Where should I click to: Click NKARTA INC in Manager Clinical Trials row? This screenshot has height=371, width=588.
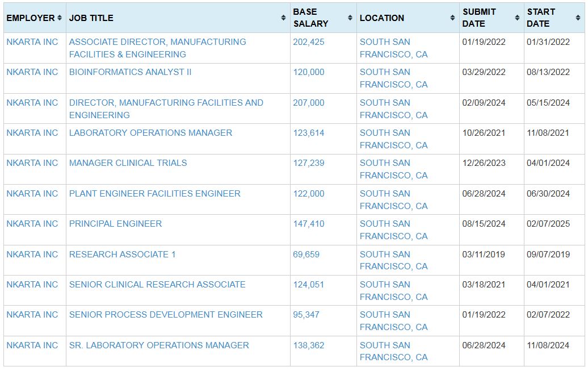[x=32, y=163]
